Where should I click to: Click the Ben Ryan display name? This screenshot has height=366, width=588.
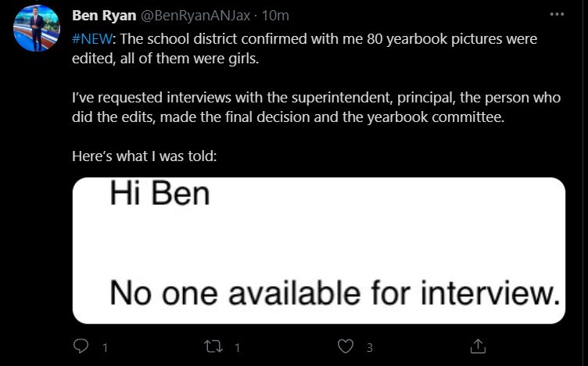tap(104, 16)
